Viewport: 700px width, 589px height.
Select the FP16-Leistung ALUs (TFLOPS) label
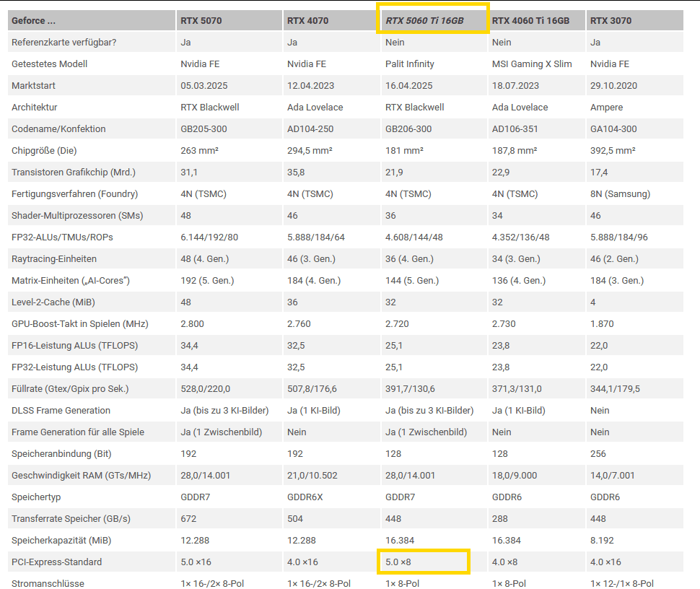pos(74,346)
